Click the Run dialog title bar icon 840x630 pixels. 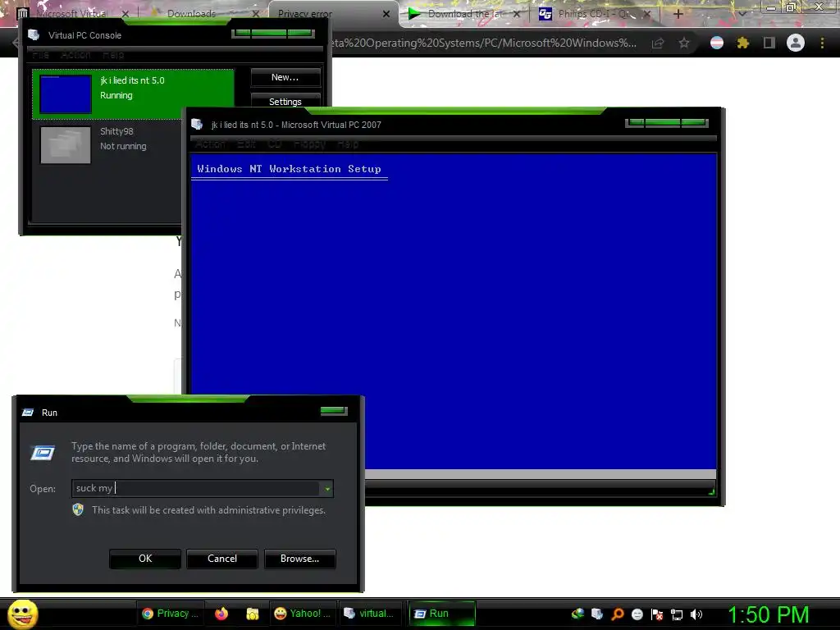(x=27, y=413)
